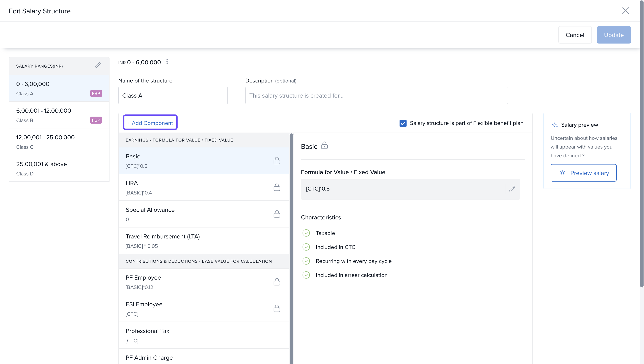This screenshot has height=364, width=644.
Task: Select 25,00,001 & above Class D range
Action: 59,168
